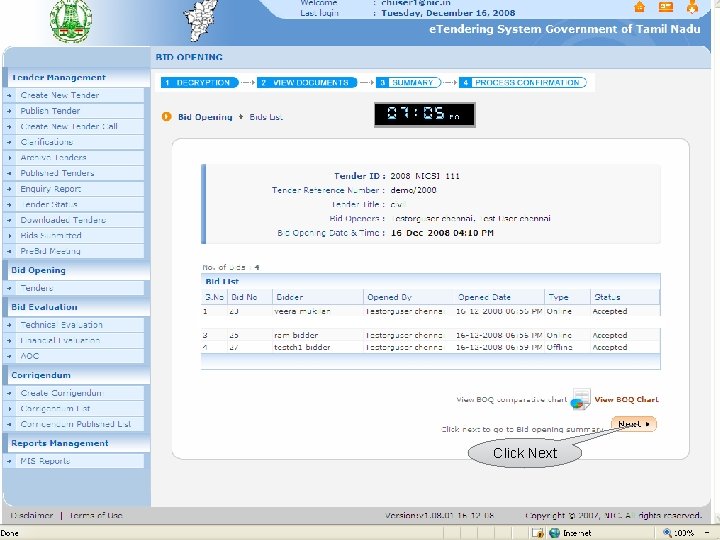720x540 pixels.
Task: Open the View BOQ Chart link
Action: 626,399
